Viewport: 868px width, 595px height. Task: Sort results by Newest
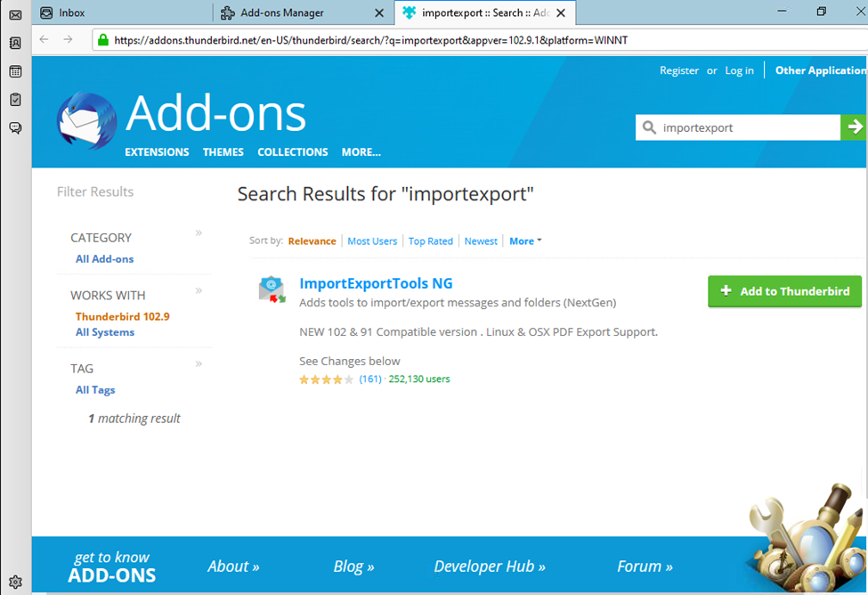click(x=481, y=241)
